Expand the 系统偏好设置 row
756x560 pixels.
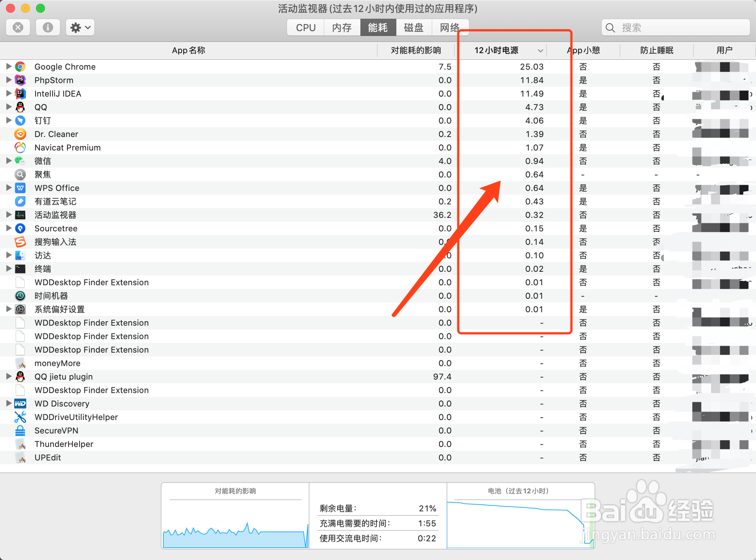[9, 309]
